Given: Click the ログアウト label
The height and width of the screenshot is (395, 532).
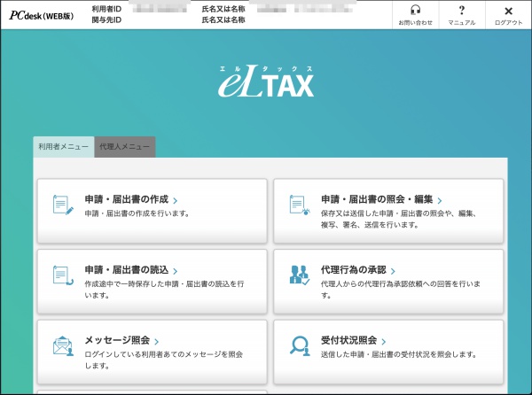Looking at the screenshot, I should coord(508,23).
